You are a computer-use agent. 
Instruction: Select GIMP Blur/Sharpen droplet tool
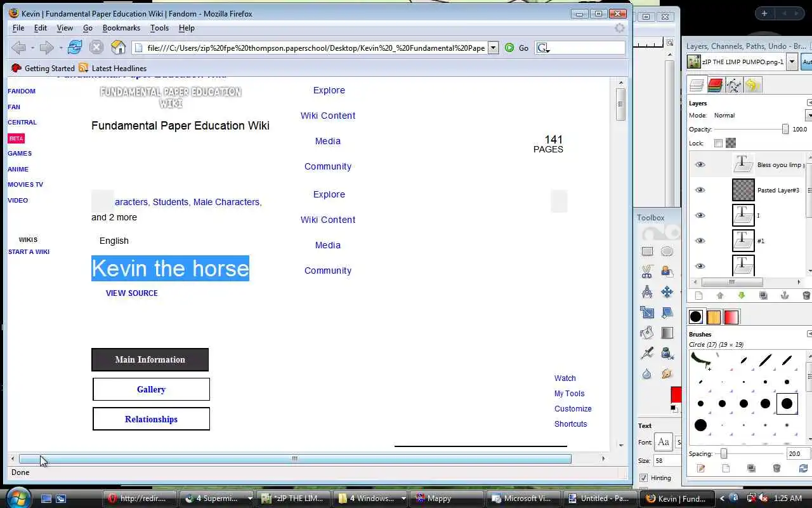coord(647,374)
